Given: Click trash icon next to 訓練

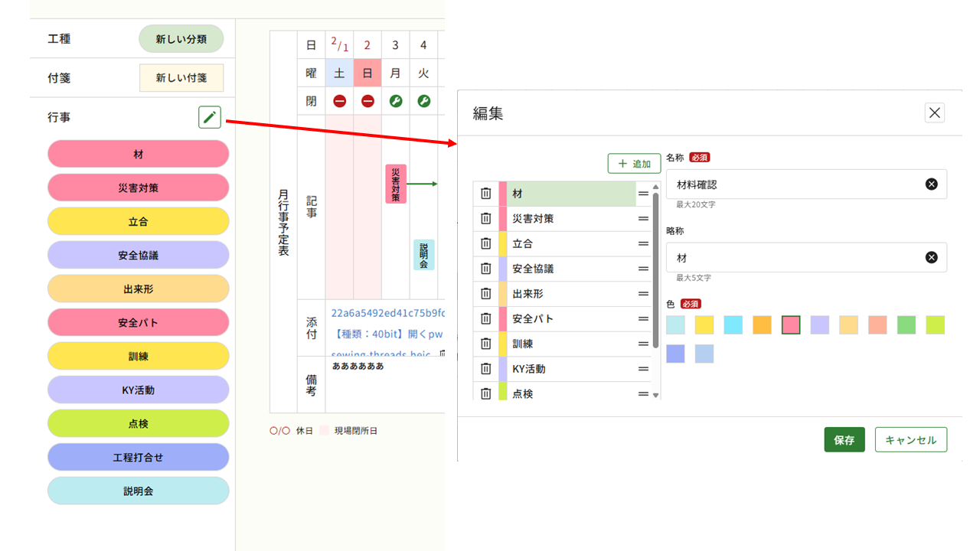Looking at the screenshot, I should (485, 344).
